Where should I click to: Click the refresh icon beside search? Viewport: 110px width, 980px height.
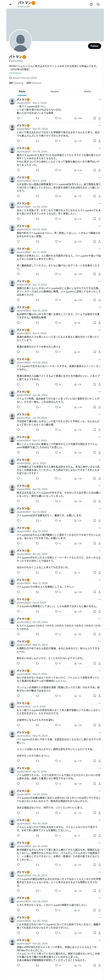coord(91,5)
